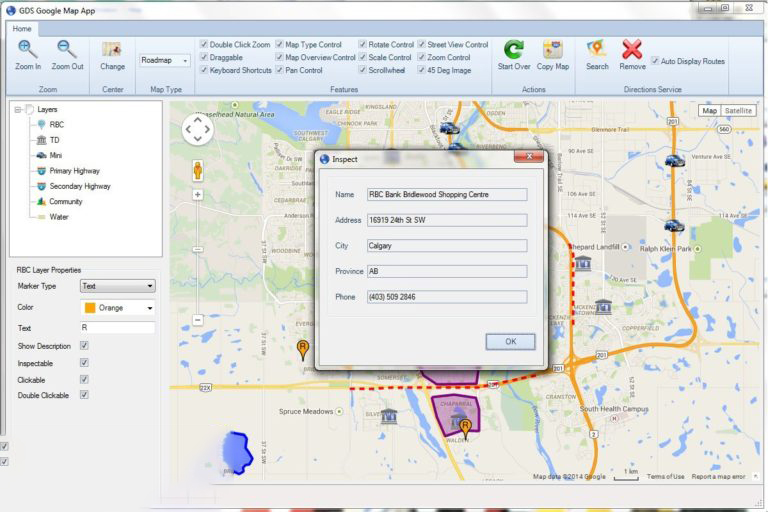
Task: Click the Zoom Out magnifier icon
Action: [67, 49]
